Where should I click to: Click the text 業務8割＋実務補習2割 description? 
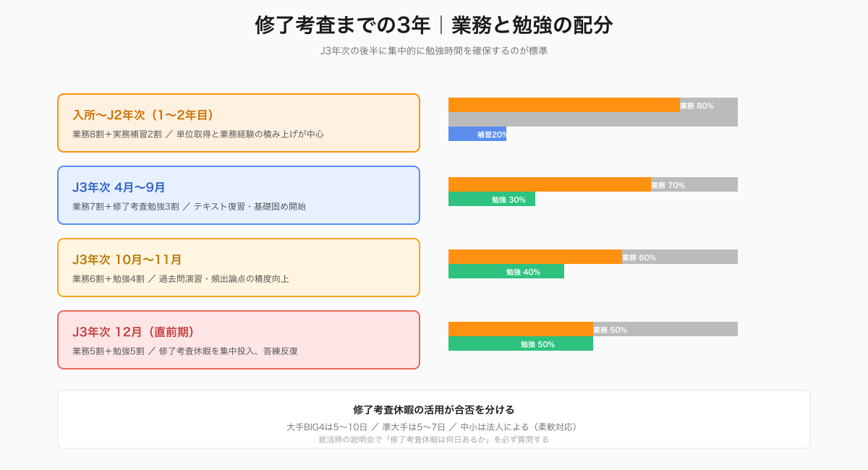coord(198,134)
